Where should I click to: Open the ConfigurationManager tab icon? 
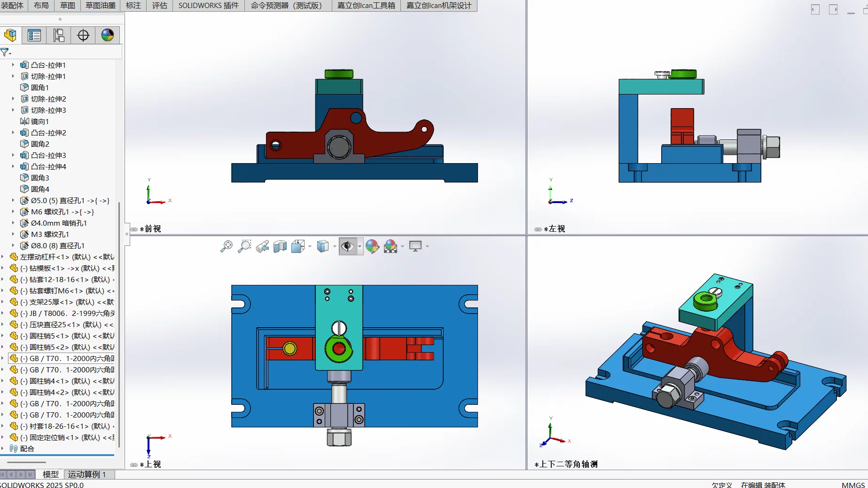[x=59, y=35]
